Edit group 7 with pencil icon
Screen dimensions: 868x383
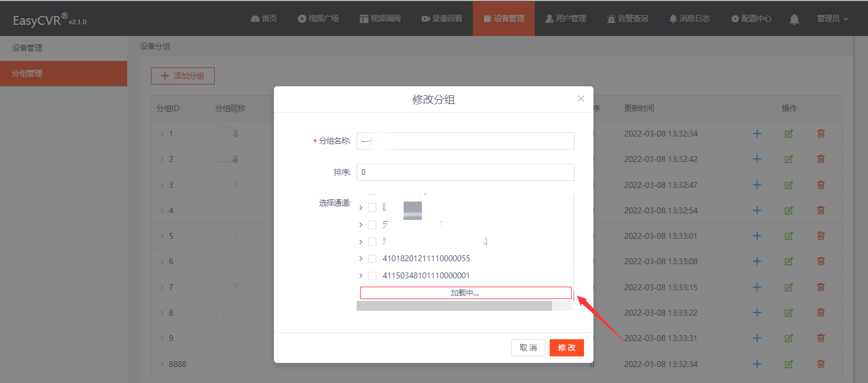click(x=789, y=287)
